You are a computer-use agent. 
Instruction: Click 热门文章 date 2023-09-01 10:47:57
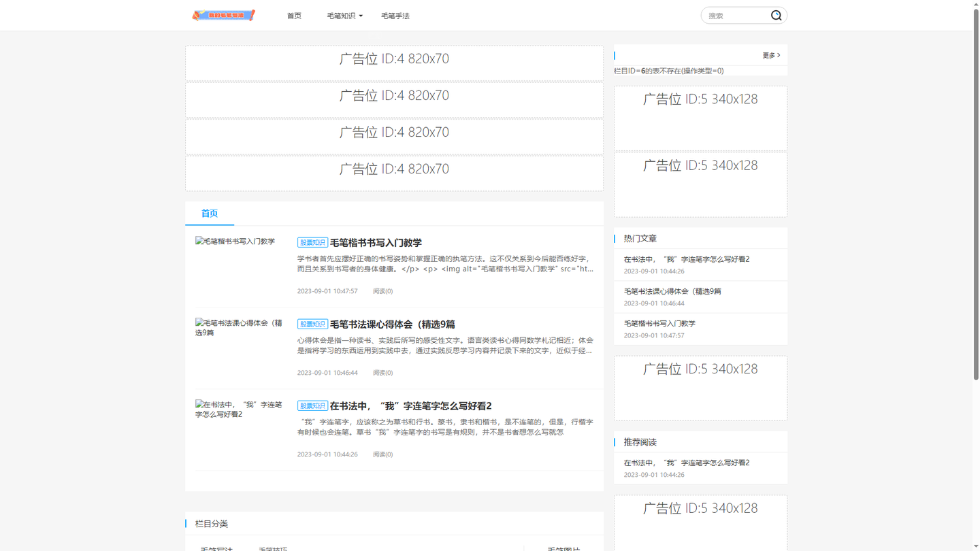click(654, 335)
